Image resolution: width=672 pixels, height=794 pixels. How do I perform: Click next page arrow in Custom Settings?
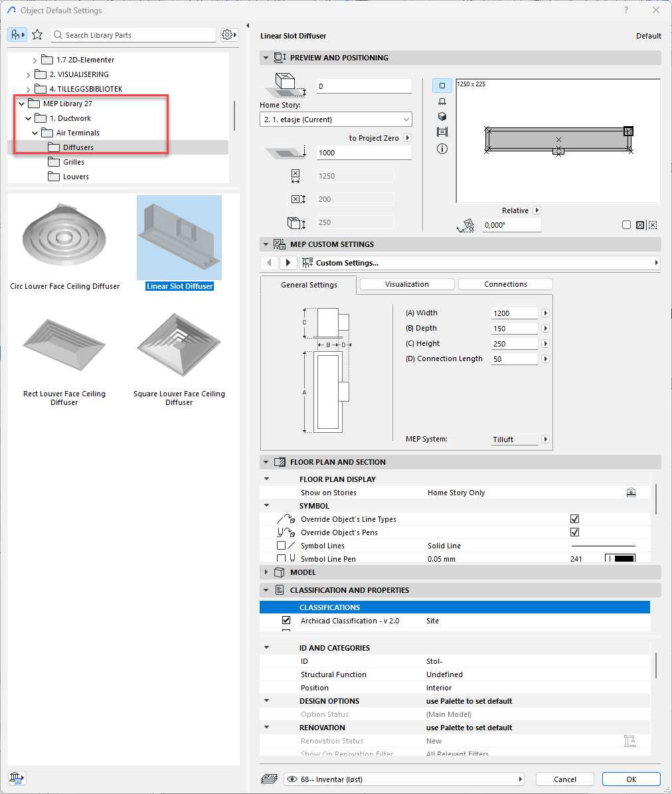tap(288, 263)
